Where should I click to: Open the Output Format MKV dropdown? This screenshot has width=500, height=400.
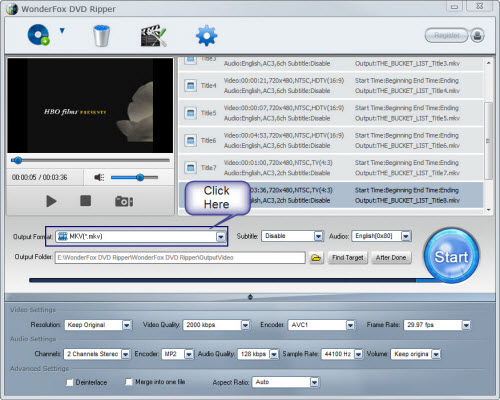click(221, 237)
